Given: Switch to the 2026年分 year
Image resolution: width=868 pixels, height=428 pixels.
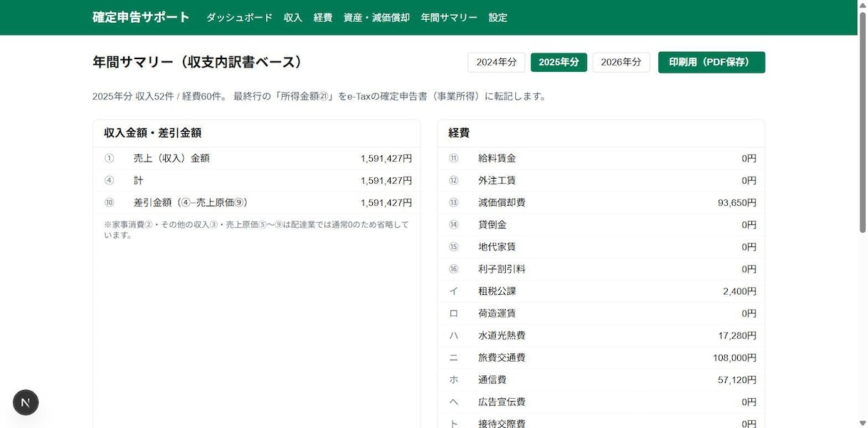Looking at the screenshot, I should [621, 62].
